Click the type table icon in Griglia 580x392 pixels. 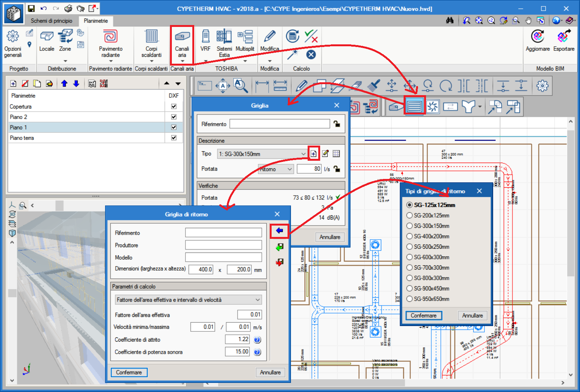336,154
